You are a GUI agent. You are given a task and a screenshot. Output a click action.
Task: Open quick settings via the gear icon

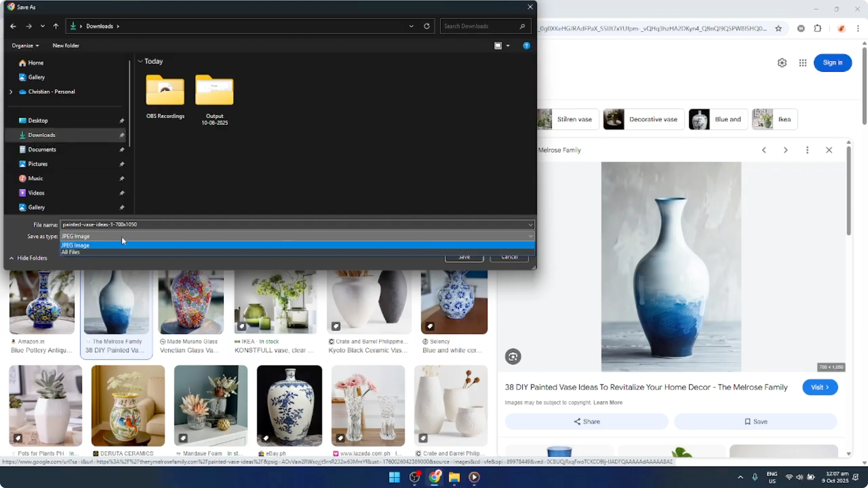(782, 63)
